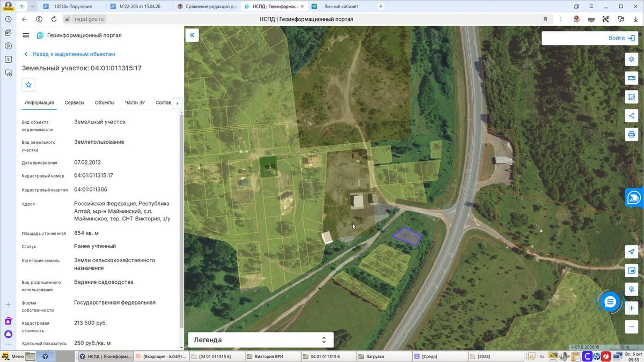
Task: Open browser history from left sidebar clock
Action: pyautogui.click(x=8, y=19)
